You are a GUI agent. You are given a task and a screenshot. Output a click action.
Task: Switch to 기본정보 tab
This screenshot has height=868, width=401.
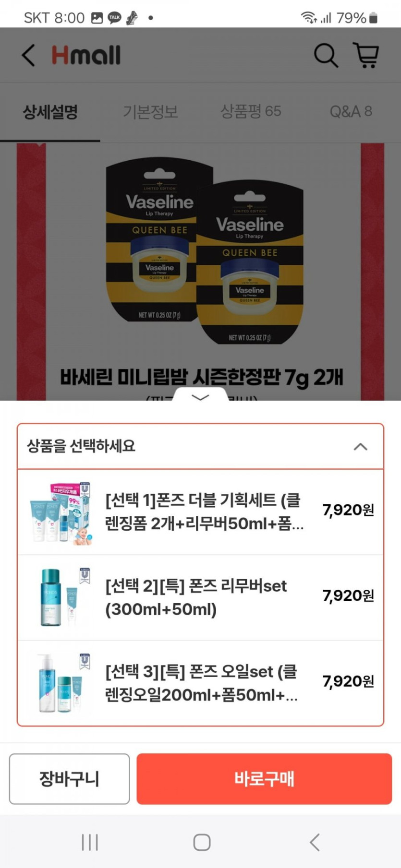pos(150,111)
